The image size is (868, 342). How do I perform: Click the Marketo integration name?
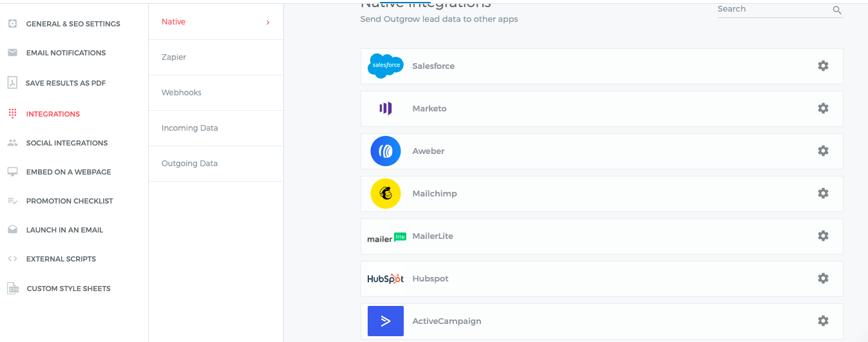coord(429,108)
